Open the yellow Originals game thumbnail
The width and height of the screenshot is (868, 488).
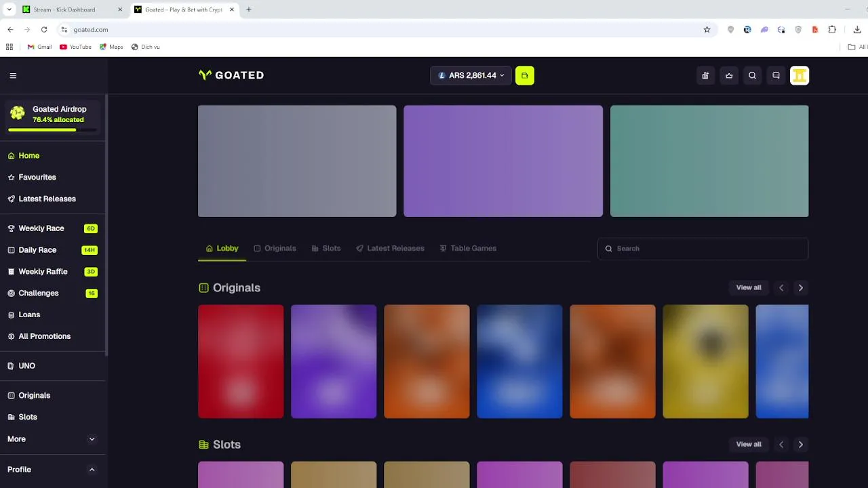705,361
